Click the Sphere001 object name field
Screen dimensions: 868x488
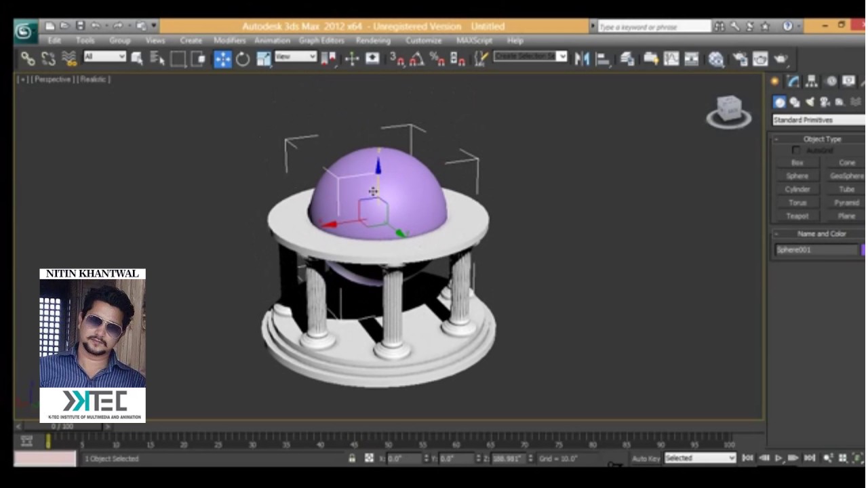[x=816, y=250]
